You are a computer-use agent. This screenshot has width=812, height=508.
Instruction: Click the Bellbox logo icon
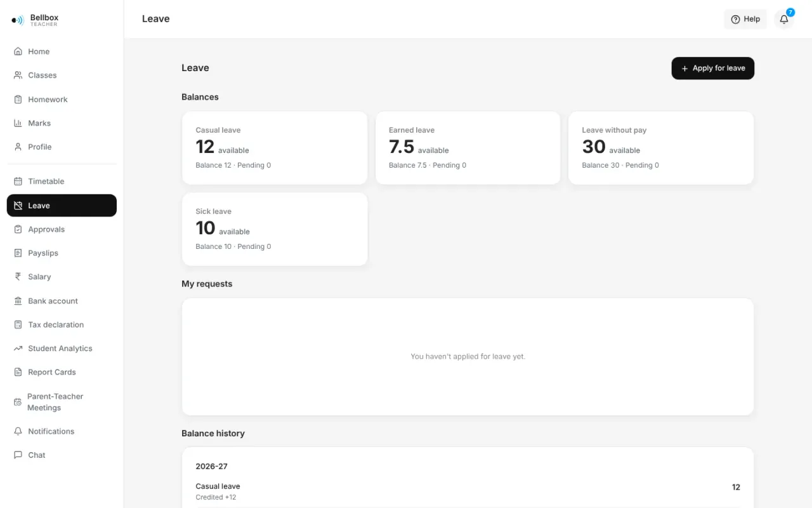[18, 20]
